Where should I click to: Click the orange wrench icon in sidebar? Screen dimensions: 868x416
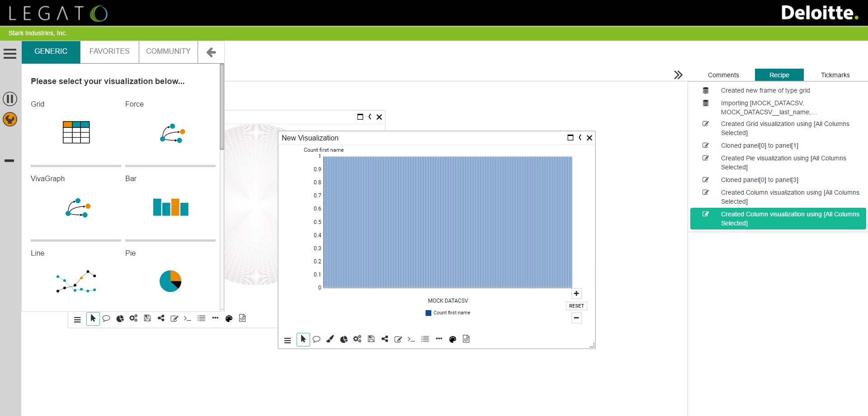coord(10,119)
